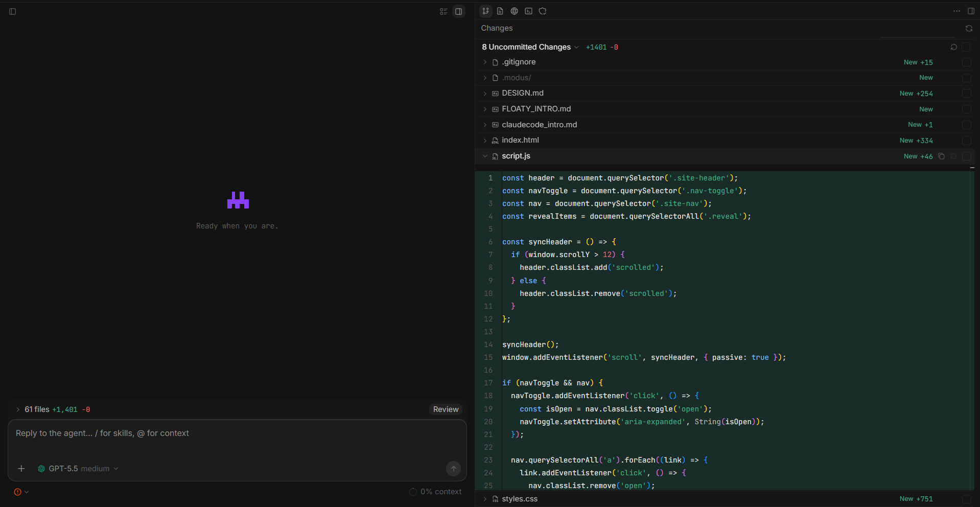
Task: Expand the claudecode_intro.md diff
Action: (485, 125)
